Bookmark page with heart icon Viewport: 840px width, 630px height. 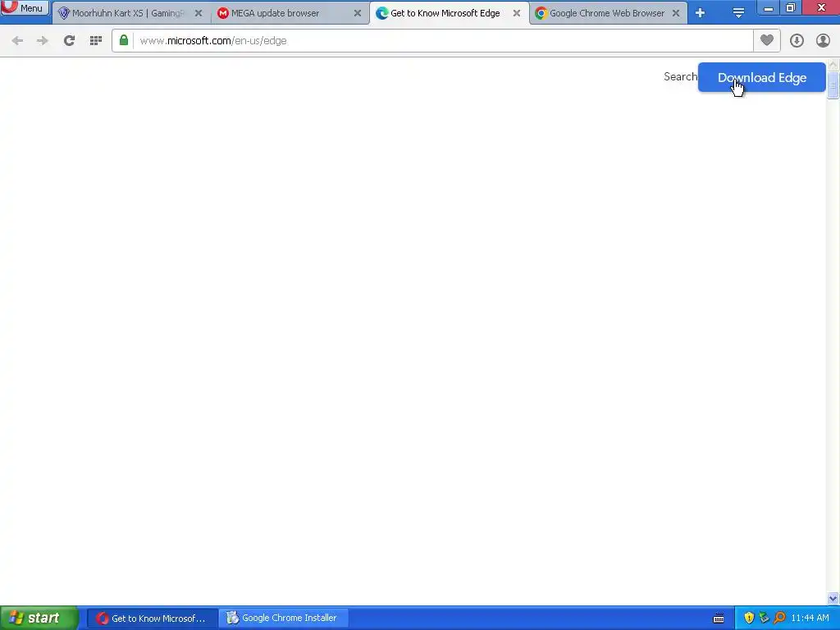tap(767, 40)
